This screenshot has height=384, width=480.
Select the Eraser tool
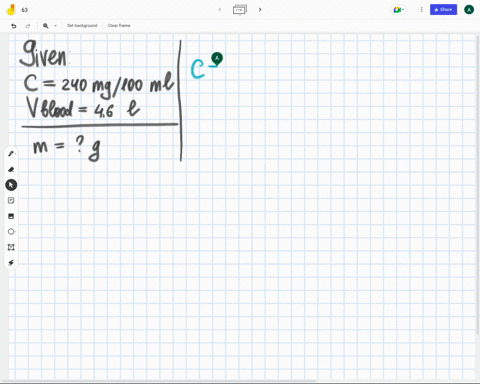11,169
